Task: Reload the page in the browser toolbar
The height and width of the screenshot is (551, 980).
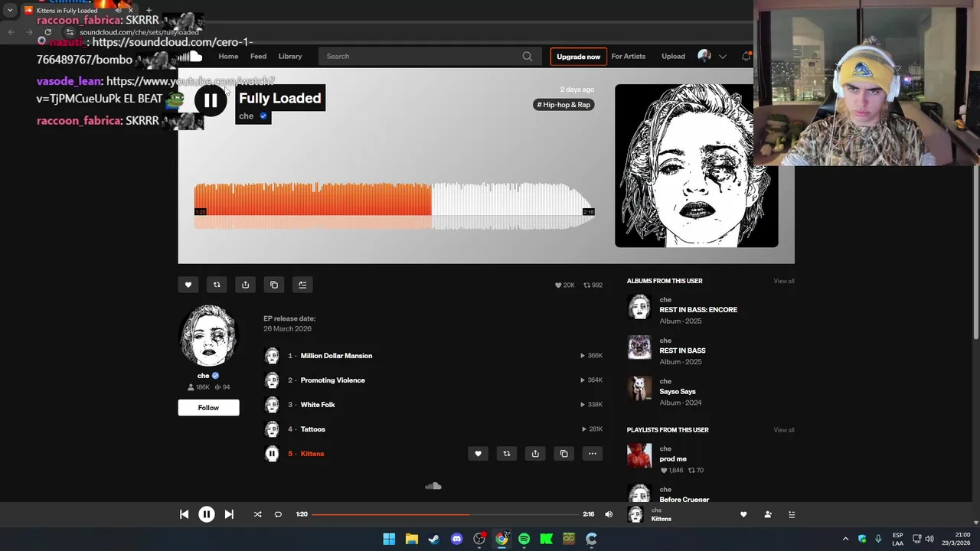Action: pyautogui.click(x=47, y=32)
